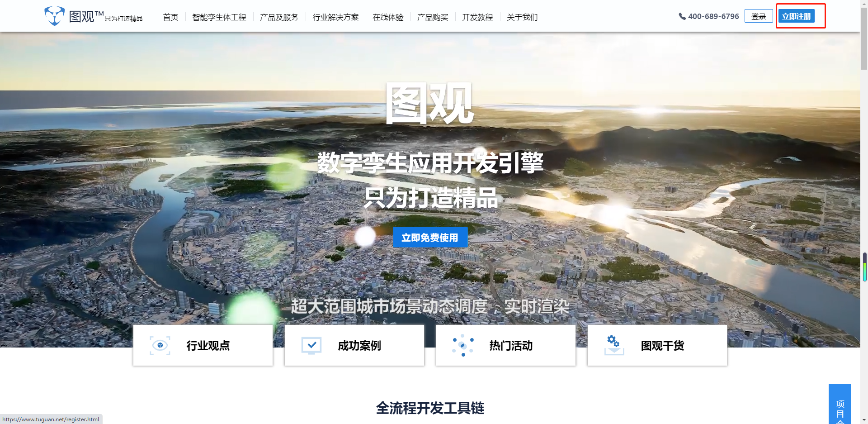The height and width of the screenshot is (424, 868).
Task: Open the 行业解决方案 menu
Action: coord(336,17)
